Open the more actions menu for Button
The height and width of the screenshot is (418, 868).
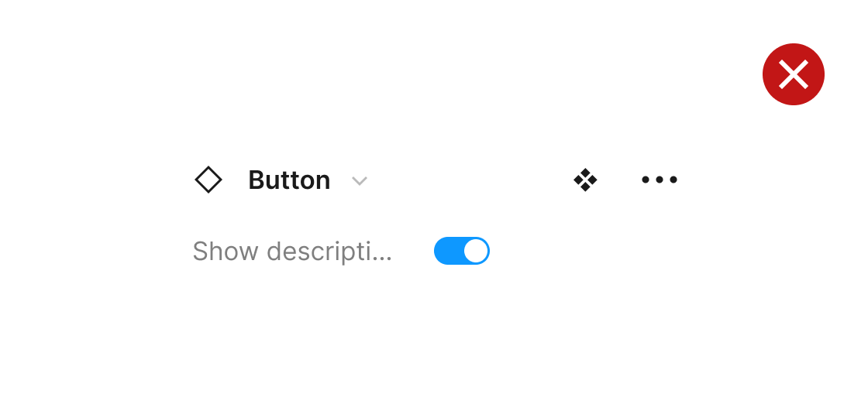[x=660, y=180]
